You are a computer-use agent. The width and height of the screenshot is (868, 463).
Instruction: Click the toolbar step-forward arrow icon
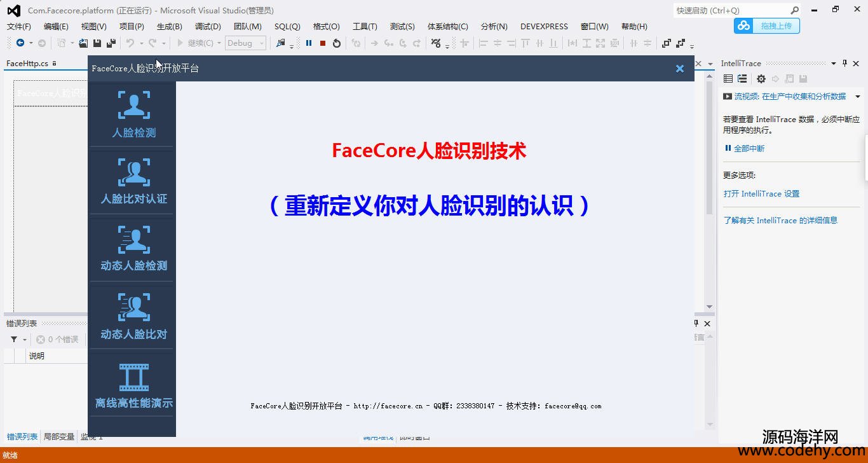[374, 43]
